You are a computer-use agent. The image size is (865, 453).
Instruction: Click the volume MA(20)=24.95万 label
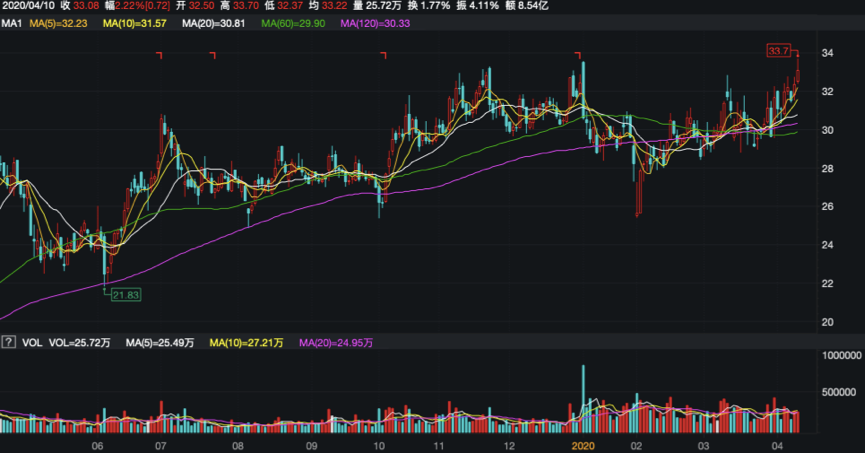(x=333, y=343)
